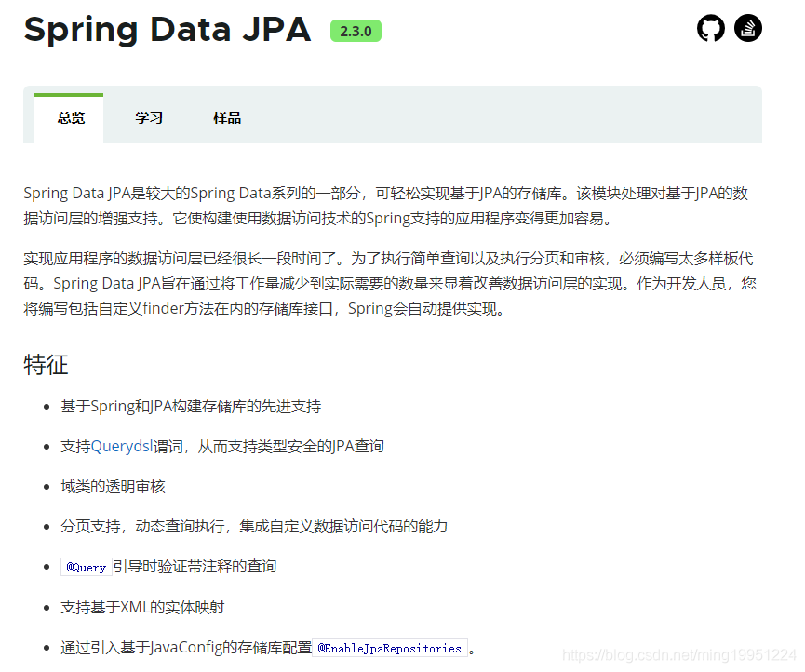Open the Stack Overflow icon

pyautogui.click(x=748, y=28)
